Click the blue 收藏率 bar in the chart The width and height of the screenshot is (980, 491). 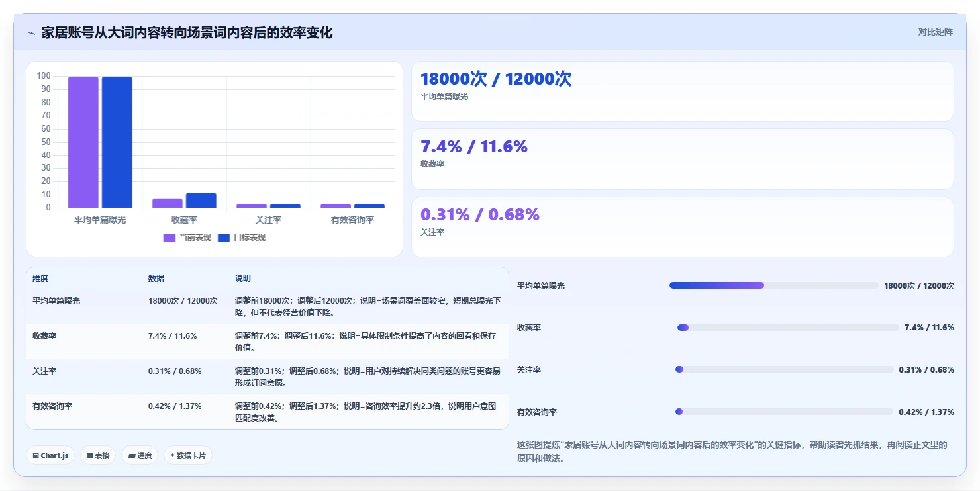(201, 201)
